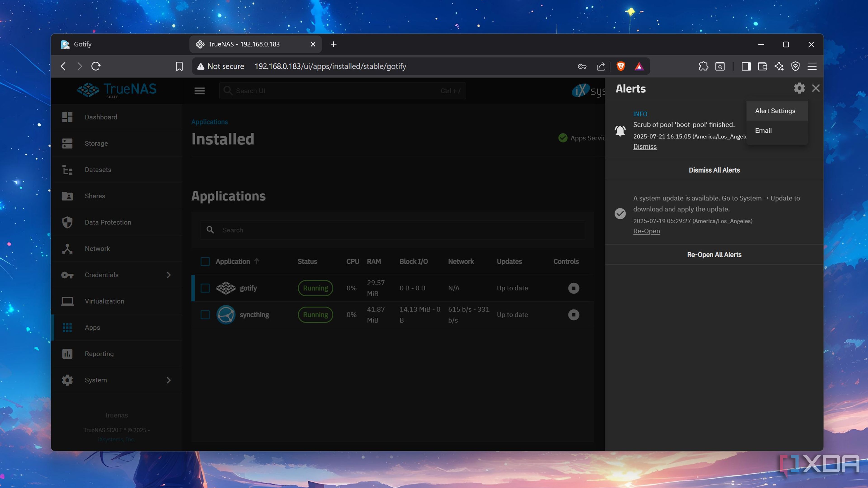
Task: Open browser extensions puzzle icon
Action: coord(703,66)
